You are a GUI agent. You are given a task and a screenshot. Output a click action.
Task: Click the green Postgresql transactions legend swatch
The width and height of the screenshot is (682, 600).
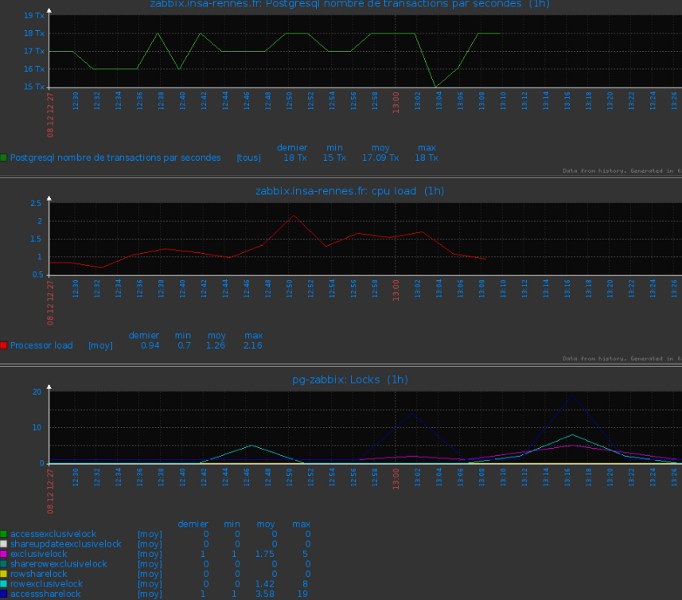pos(3,158)
